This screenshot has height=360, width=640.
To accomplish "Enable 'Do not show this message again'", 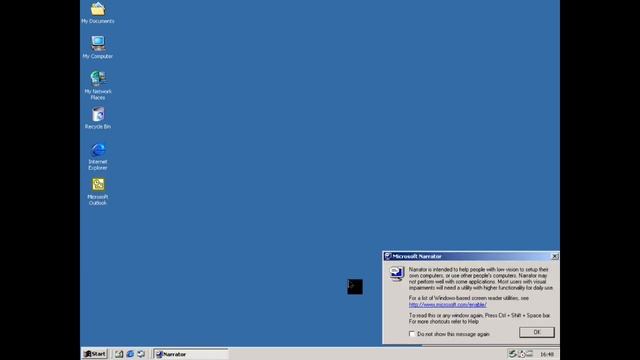I will 412,334.
